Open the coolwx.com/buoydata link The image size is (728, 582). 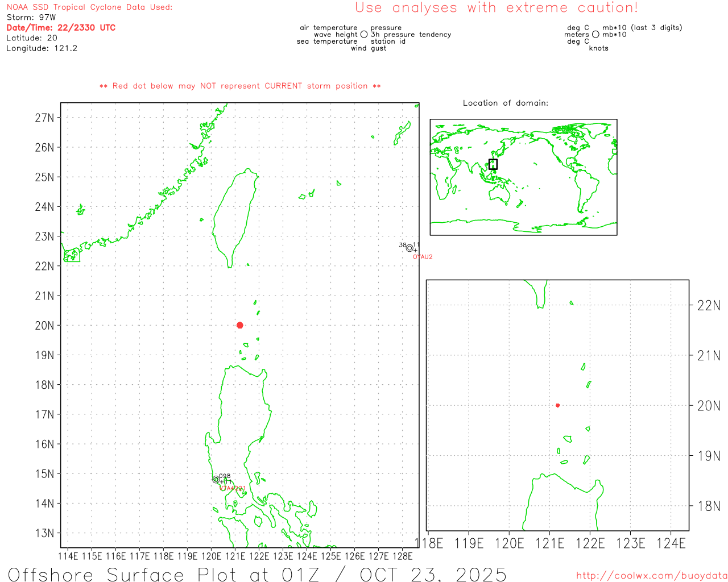pos(651,576)
